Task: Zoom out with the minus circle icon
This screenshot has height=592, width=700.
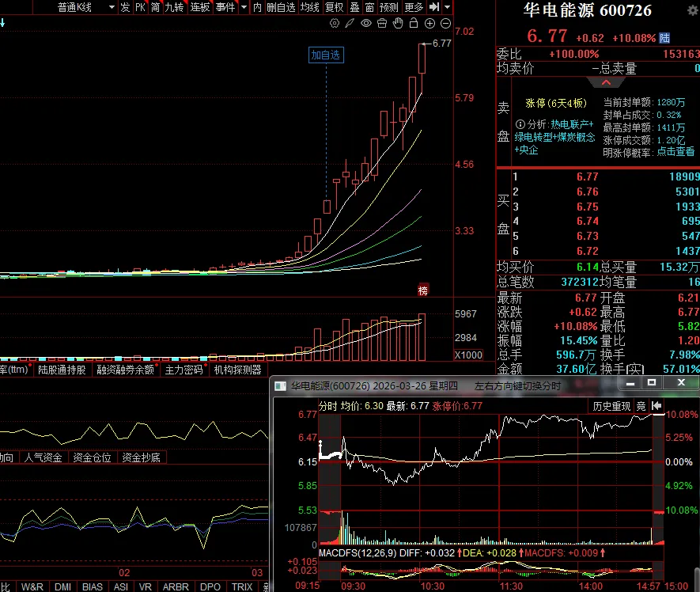Action: tap(445, 23)
